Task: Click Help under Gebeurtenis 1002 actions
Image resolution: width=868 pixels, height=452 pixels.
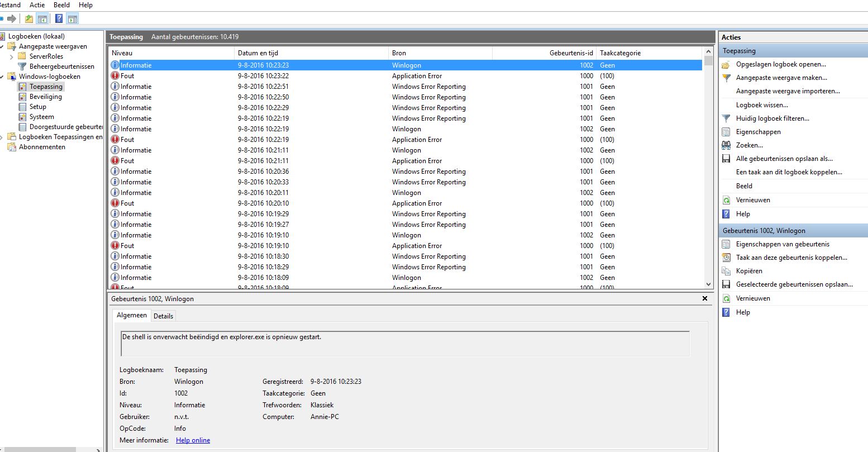Action: click(742, 312)
